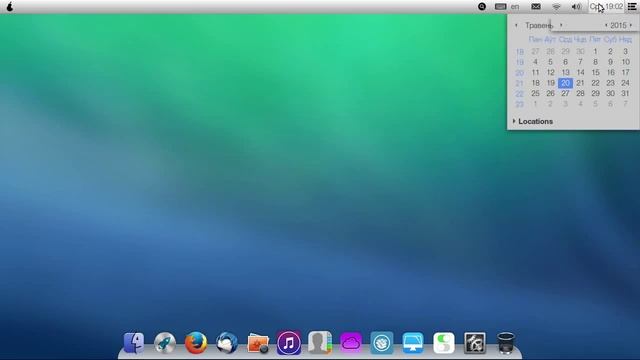640x360 pixels.
Task: Select day 26 in the calendar
Action: click(x=550, y=93)
